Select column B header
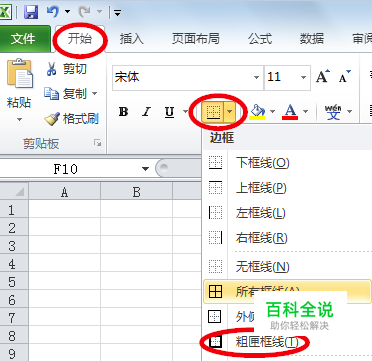Image resolution: width=372 pixels, height=361 pixels. 136,192
